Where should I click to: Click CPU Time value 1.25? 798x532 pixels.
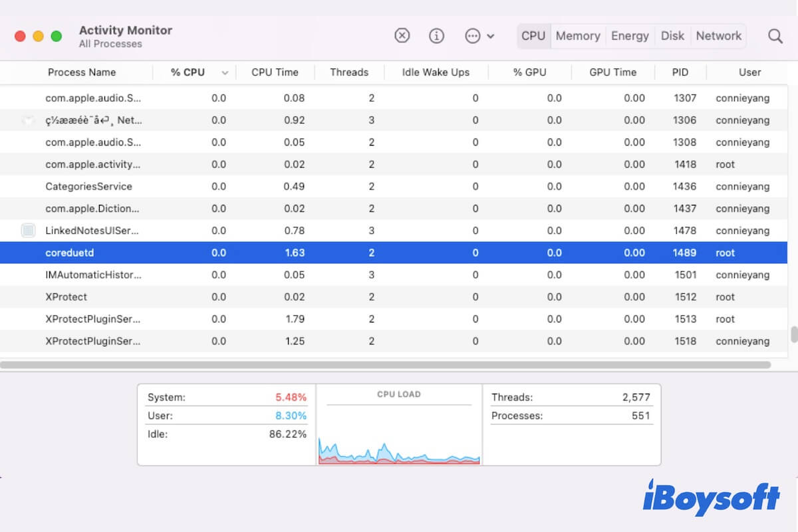click(294, 341)
